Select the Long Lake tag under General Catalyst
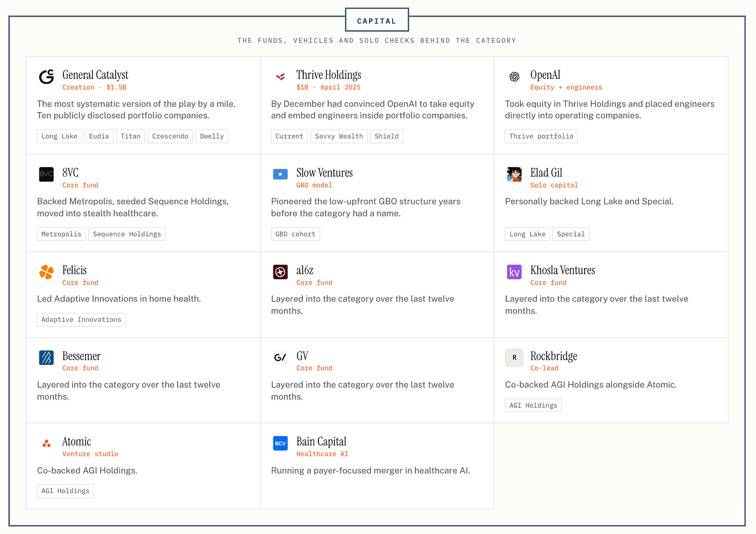756x534 pixels. tap(59, 136)
